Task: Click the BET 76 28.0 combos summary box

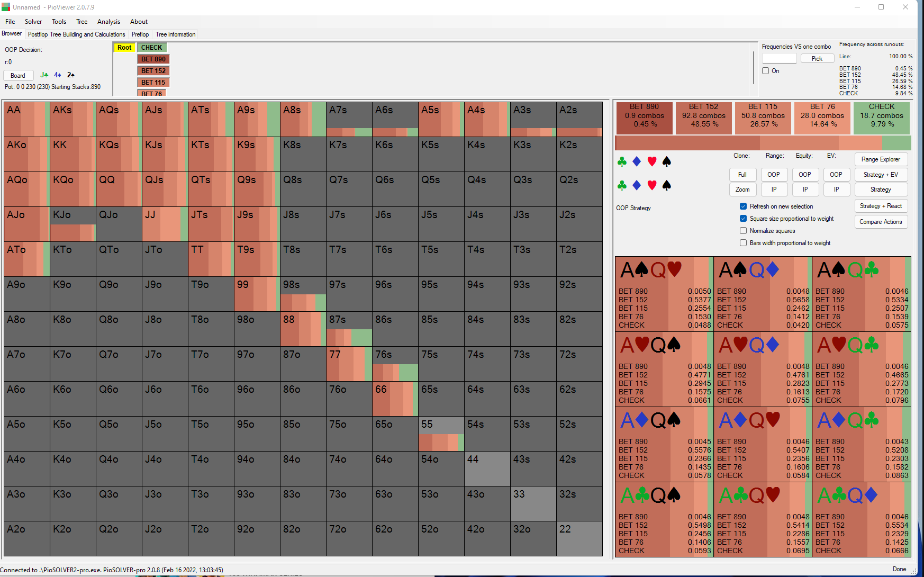Action: click(822, 119)
